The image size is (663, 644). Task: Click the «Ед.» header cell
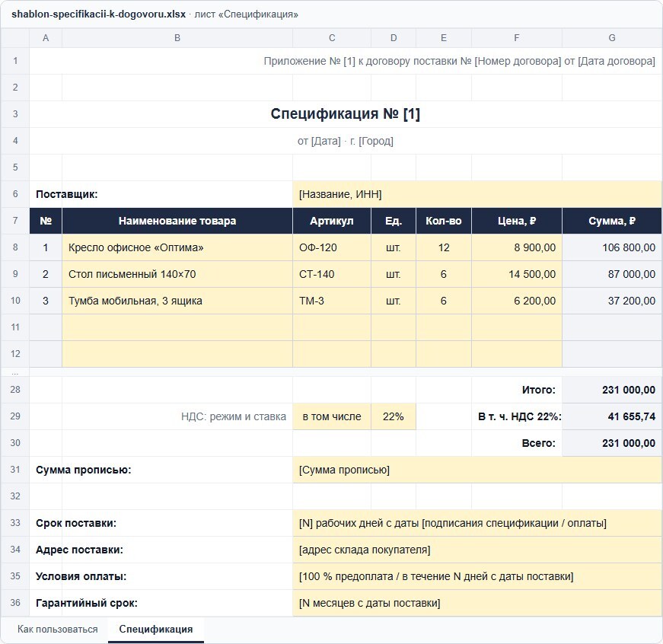coord(394,221)
